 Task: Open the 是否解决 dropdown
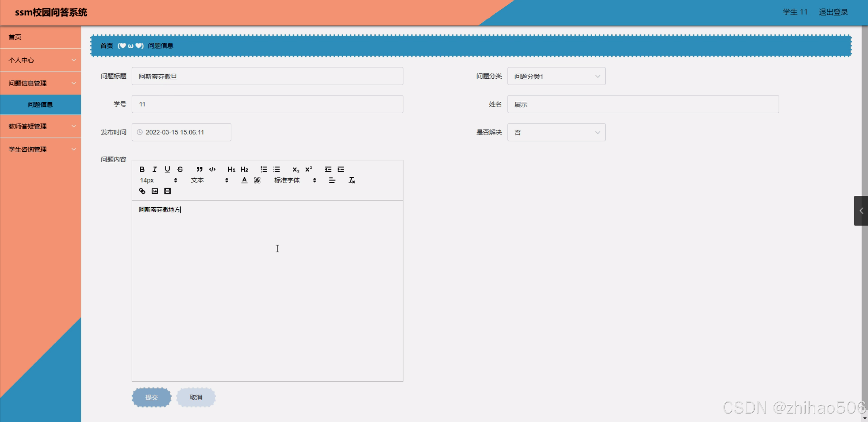(556, 132)
